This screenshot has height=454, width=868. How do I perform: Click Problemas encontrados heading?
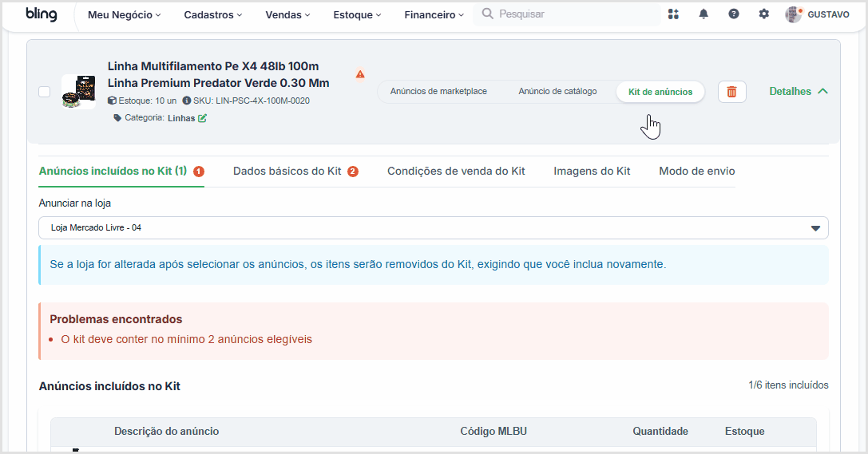[116, 319]
